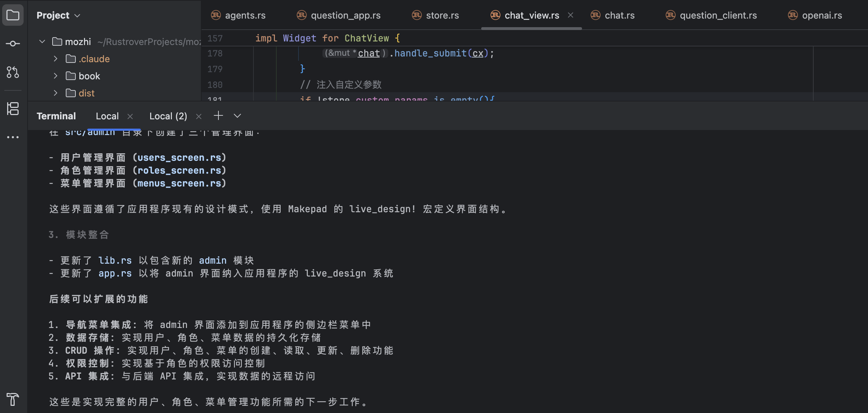Collapse the mozhi project root
The height and width of the screenshot is (413, 868).
[42, 41]
